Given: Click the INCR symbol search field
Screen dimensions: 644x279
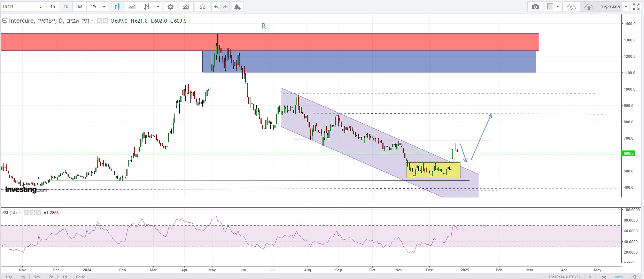Looking at the screenshot, I should 18,7.
